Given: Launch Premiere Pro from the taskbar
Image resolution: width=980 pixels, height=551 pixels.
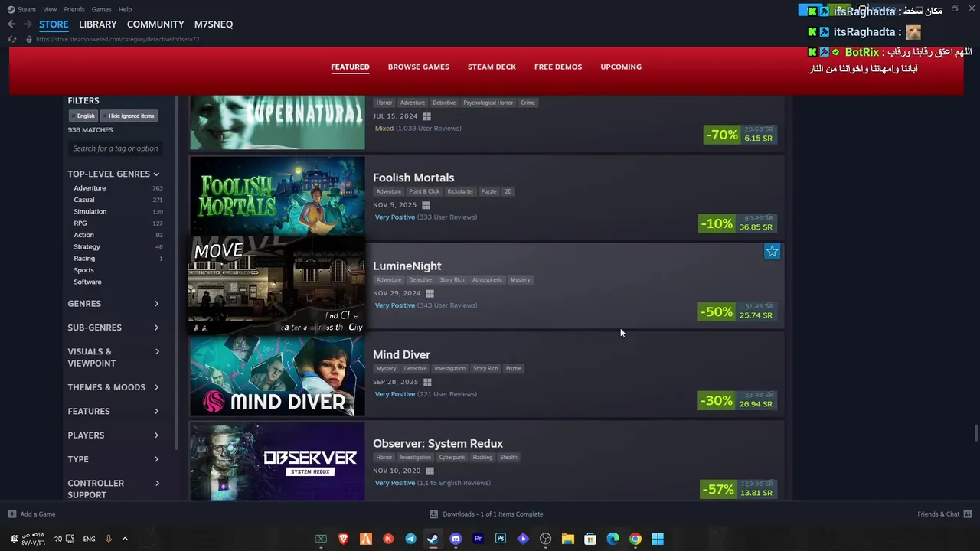Looking at the screenshot, I should pos(478,539).
